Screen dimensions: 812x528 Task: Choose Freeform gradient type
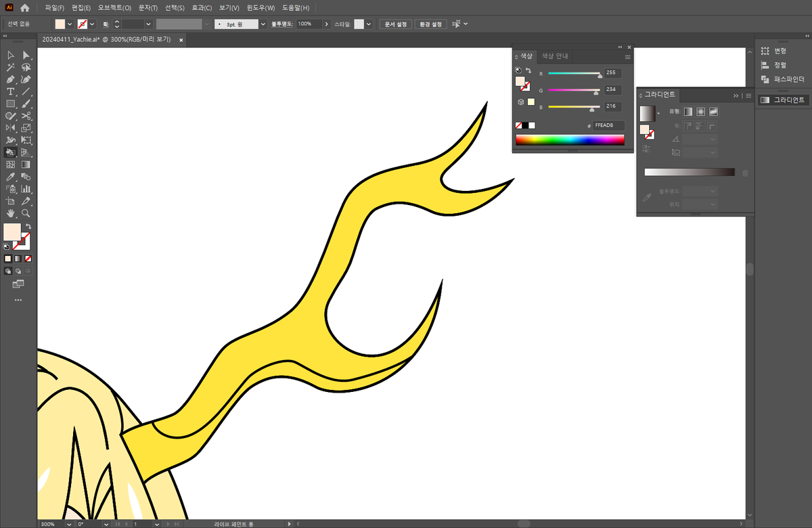click(713, 112)
